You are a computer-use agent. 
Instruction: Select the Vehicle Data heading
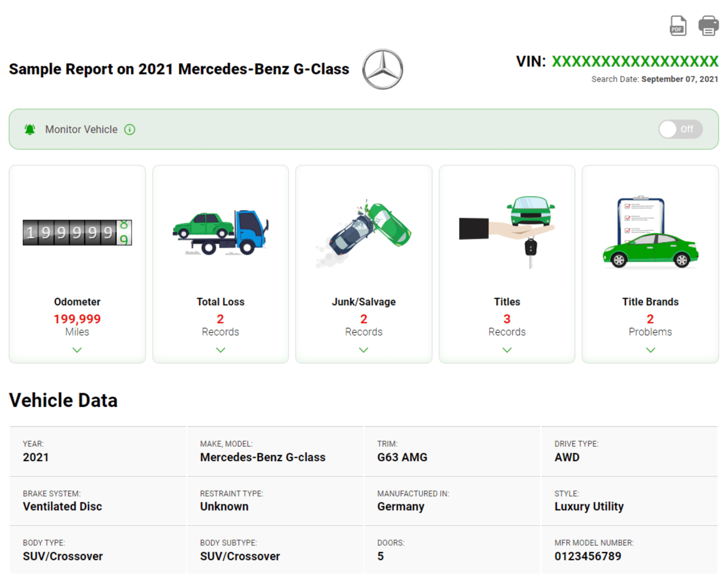[x=63, y=400]
